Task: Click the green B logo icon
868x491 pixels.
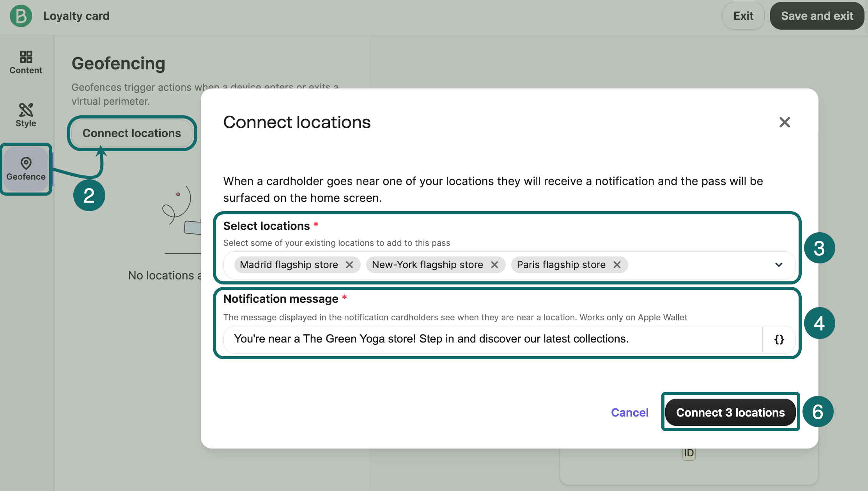Action: [x=21, y=16]
